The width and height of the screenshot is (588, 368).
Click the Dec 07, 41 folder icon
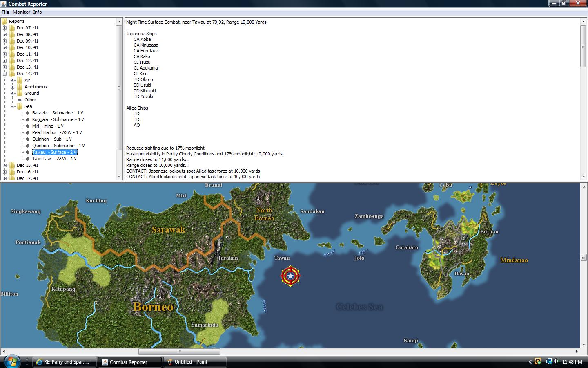point(12,28)
